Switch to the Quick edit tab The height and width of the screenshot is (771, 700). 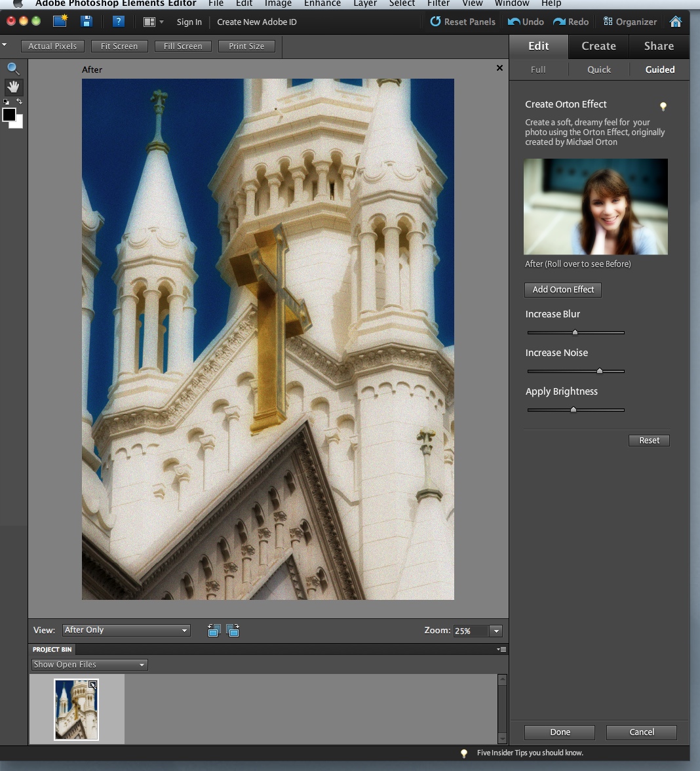click(598, 69)
